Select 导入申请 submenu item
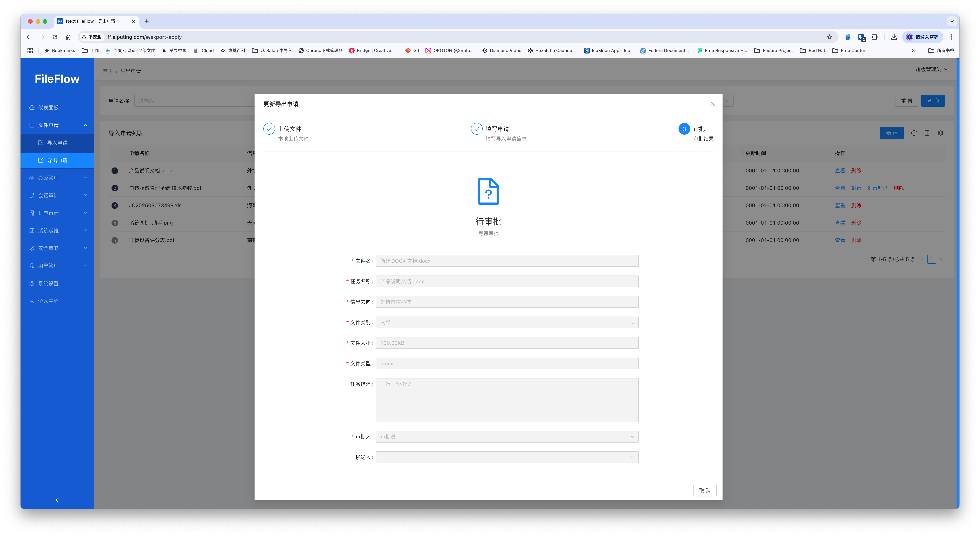 57,143
